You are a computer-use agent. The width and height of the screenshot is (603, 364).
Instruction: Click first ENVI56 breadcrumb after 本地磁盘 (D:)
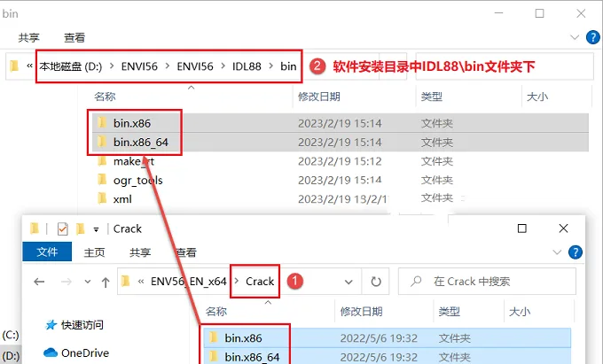(139, 66)
